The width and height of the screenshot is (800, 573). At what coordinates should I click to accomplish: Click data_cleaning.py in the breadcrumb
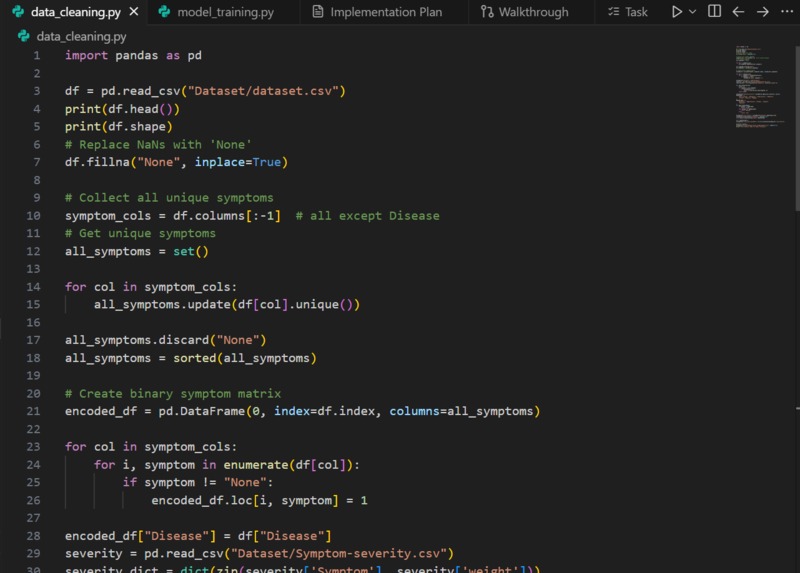81,36
